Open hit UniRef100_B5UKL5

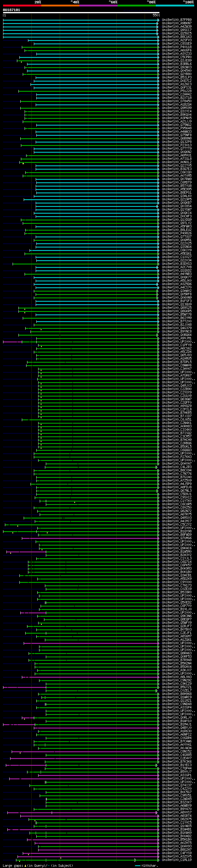click(x=177, y=447)
